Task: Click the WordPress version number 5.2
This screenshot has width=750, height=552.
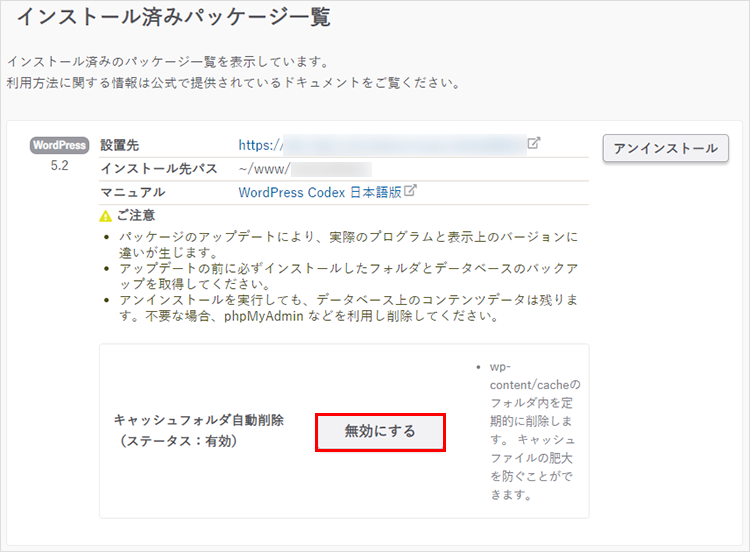Action: 59,166
